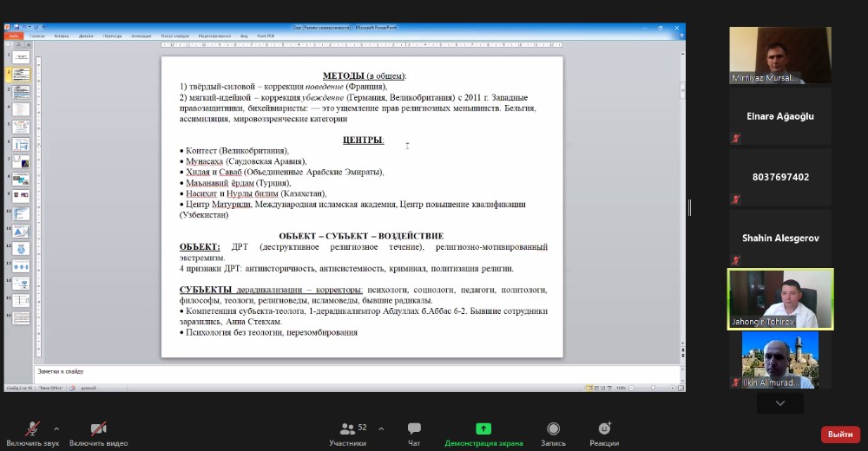
Task: Switch to Normal view icon in status bar
Action: (589, 388)
